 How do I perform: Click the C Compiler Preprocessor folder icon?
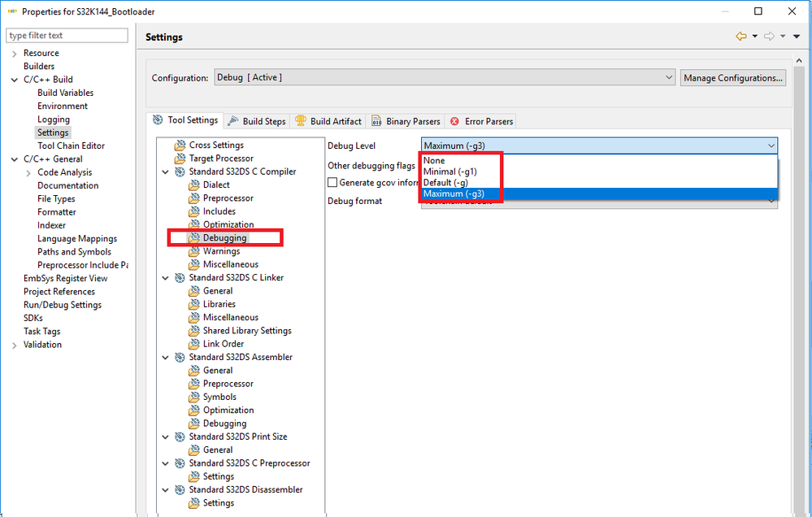(x=193, y=198)
